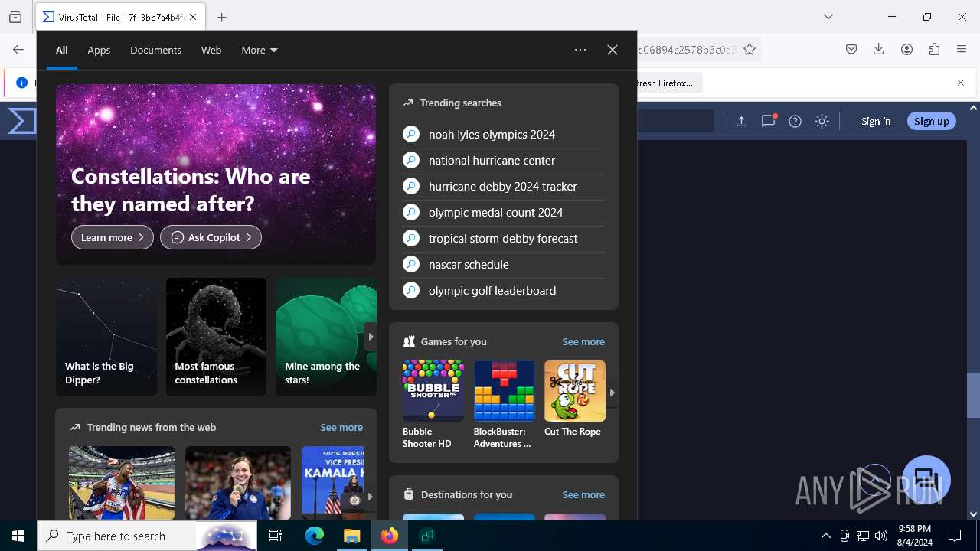Search noah lyles olympics 2024
This screenshot has height=551, width=980.
[x=504, y=134]
